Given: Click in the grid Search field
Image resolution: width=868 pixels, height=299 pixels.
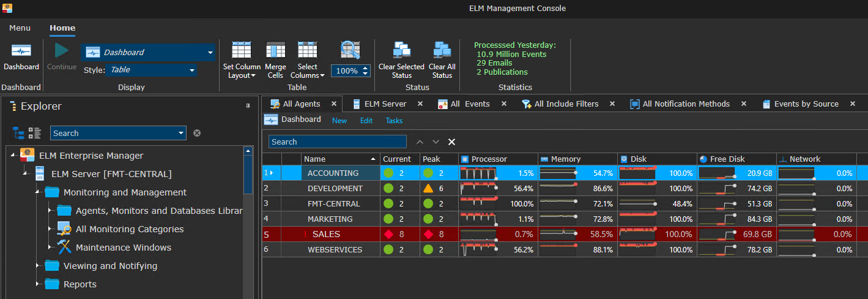Looking at the screenshot, I should pos(338,142).
